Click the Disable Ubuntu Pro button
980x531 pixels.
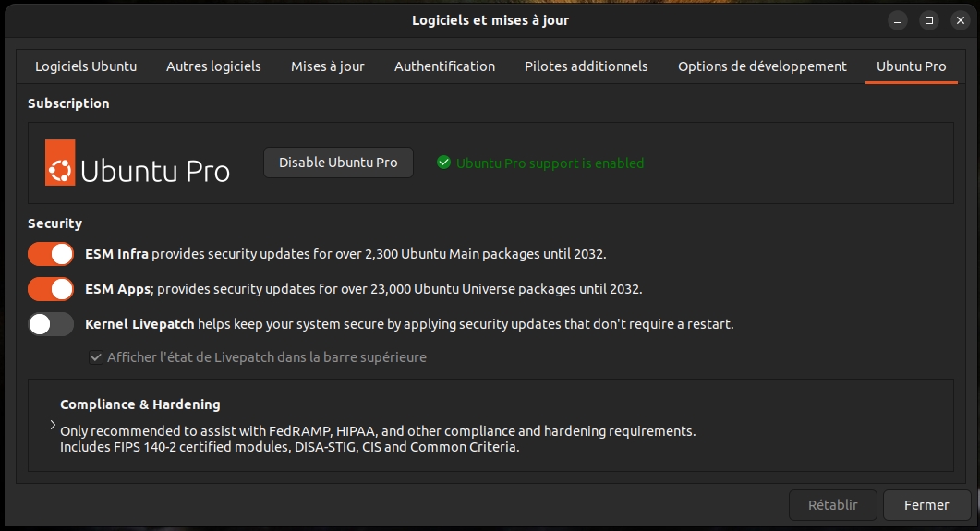[x=338, y=163]
